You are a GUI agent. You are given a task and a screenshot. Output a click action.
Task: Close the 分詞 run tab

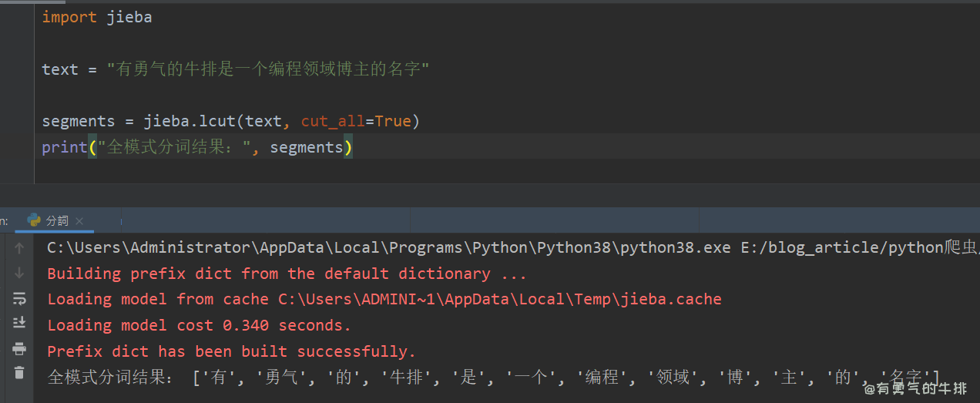(x=79, y=220)
